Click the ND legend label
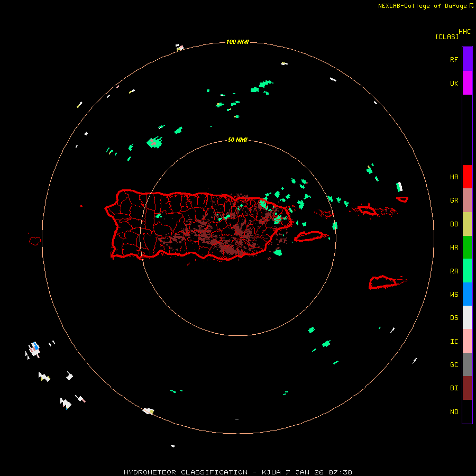This screenshot has height=476, width=476. (454, 412)
